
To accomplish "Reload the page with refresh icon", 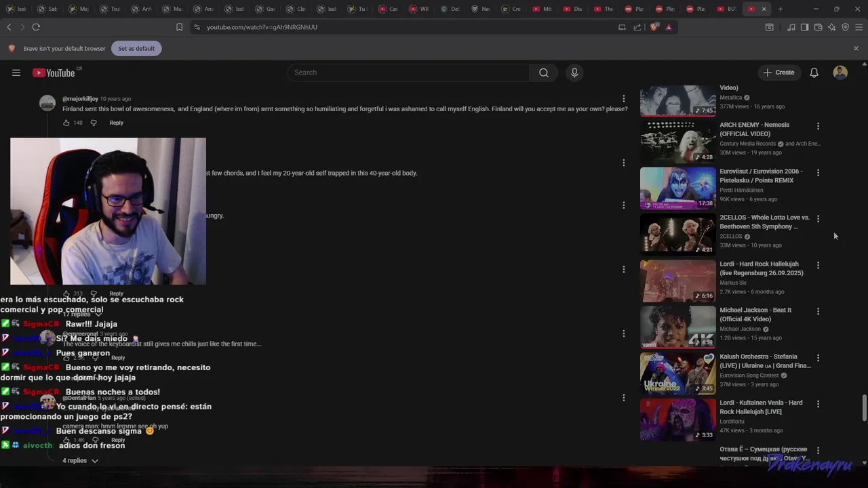I will [36, 27].
